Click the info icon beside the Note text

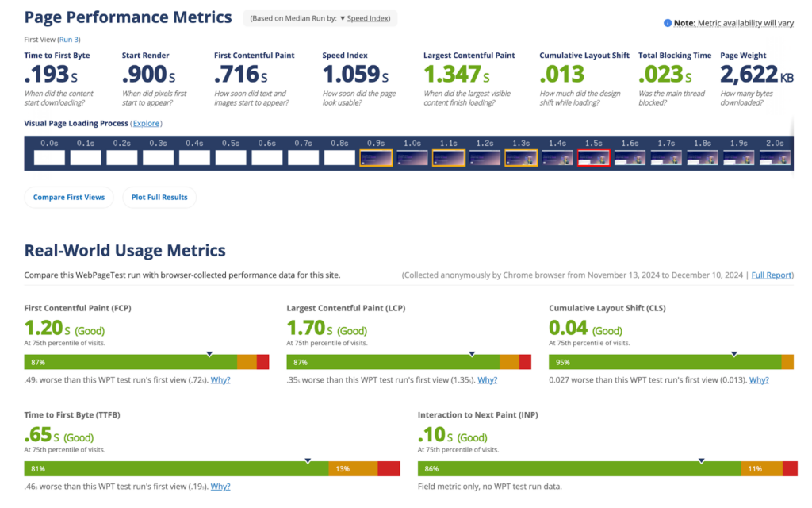tap(666, 23)
